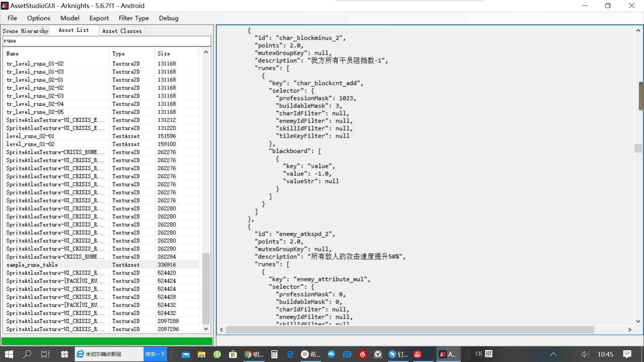Open the Mail app on taskbar
This screenshot has width=644, height=362.
click(x=185, y=354)
